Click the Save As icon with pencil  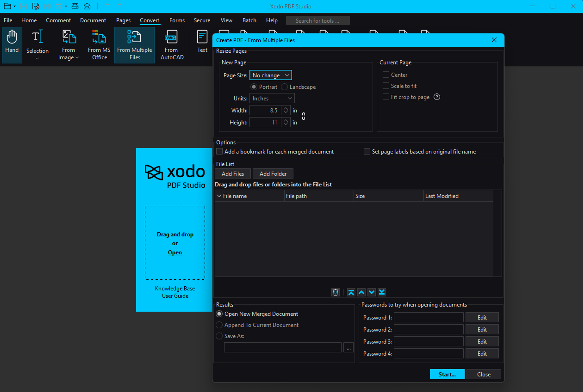(36, 6)
